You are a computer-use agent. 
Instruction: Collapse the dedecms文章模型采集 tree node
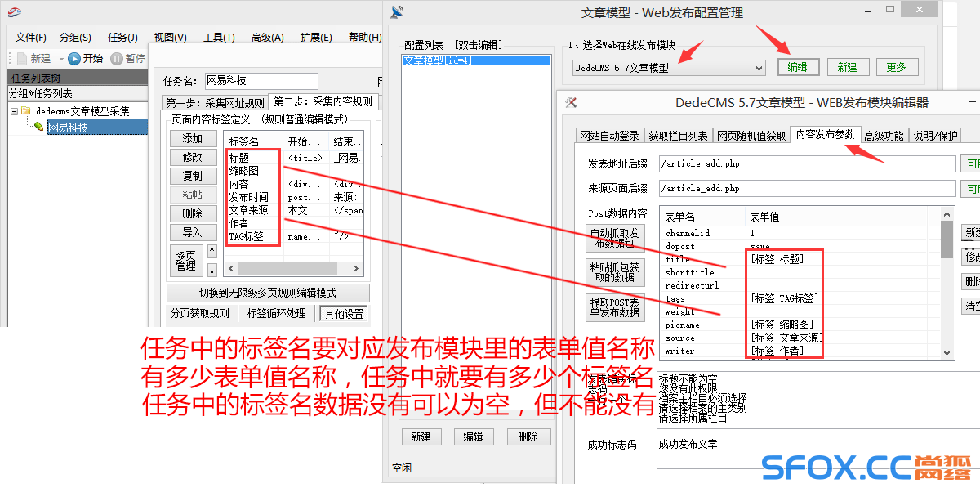pos(15,111)
